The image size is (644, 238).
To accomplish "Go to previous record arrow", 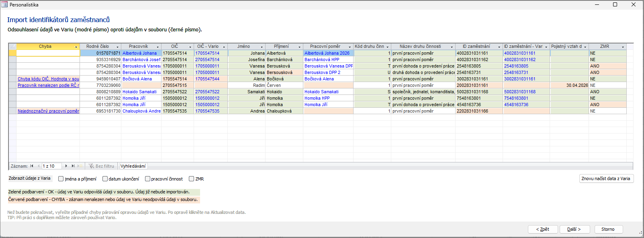I will (39, 166).
